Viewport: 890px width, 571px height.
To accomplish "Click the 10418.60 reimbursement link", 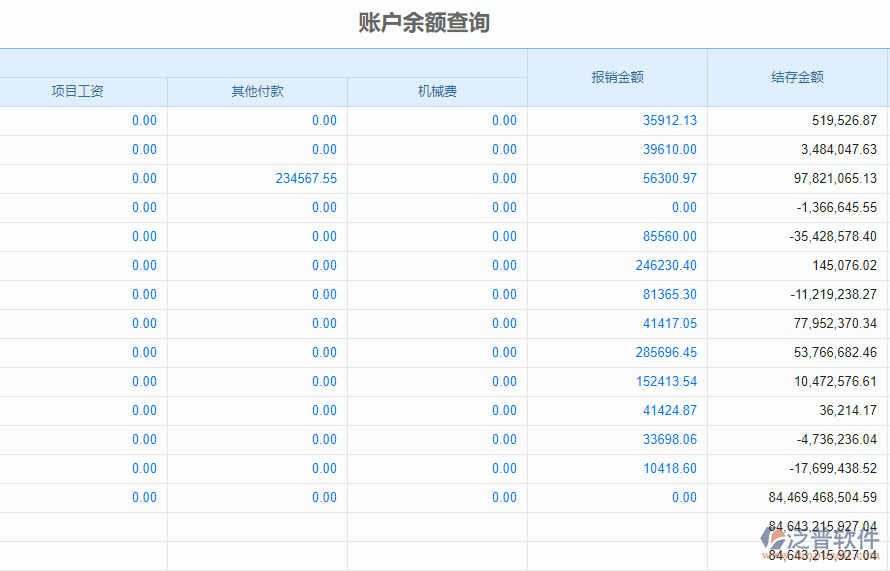I will 669,469.
